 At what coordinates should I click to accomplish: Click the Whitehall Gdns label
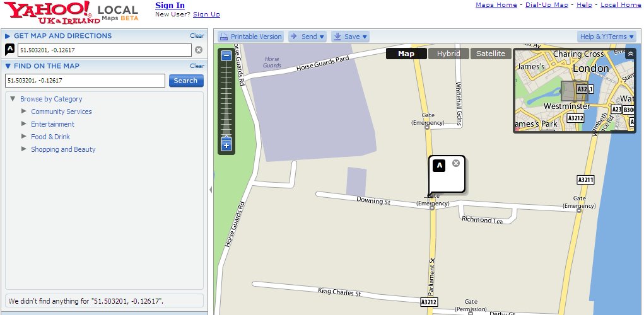click(x=459, y=104)
